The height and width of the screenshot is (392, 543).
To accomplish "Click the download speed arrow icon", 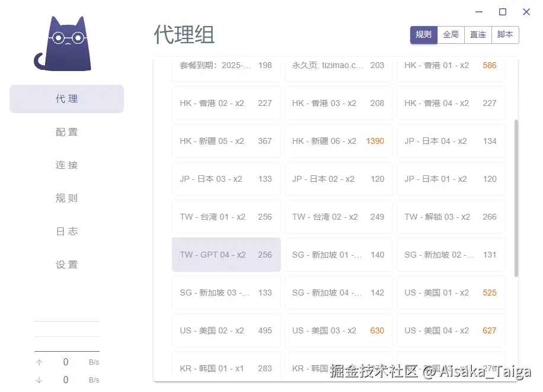I will 39,380.
